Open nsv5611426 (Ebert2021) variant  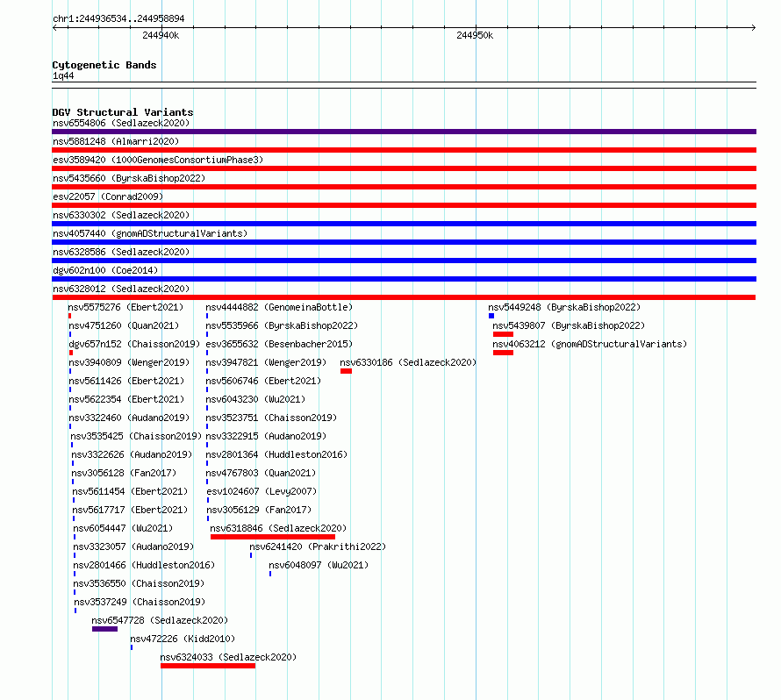point(126,381)
